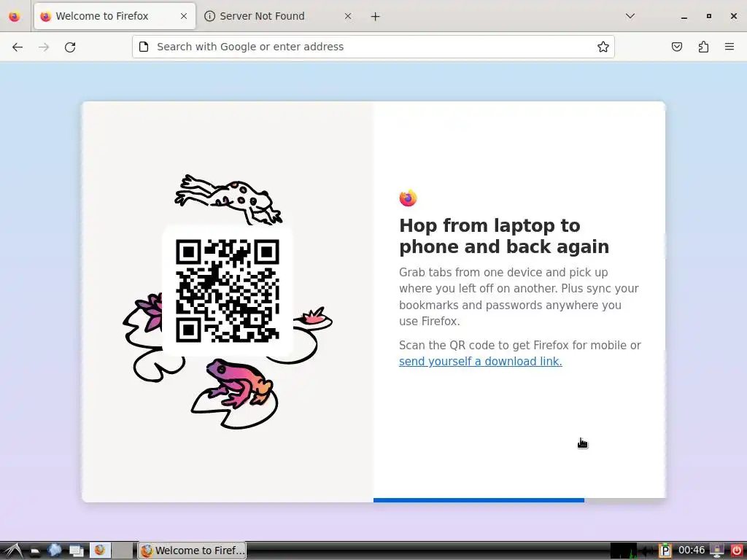Click the show desktop windows icon

pos(76,551)
